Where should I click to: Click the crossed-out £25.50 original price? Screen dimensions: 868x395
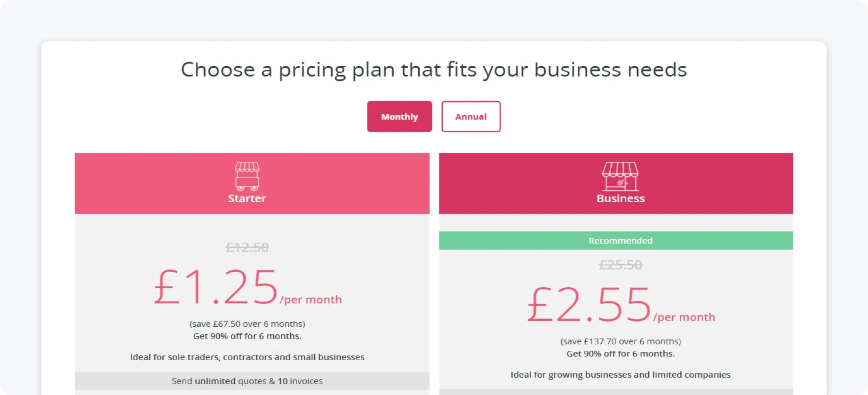pyautogui.click(x=620, y=264)
